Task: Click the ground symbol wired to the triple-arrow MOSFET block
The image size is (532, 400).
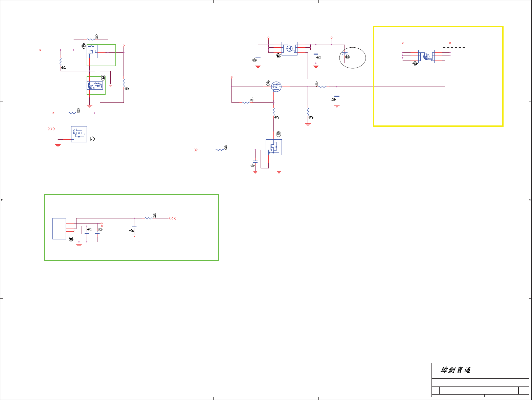Action: [58, 145]
